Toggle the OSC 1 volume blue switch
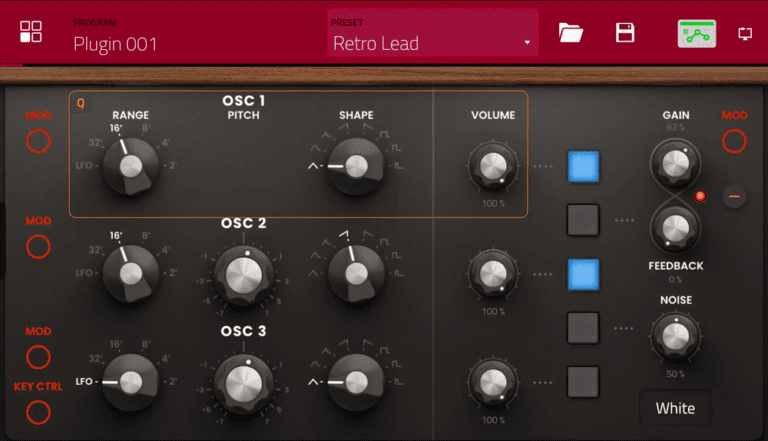Screen dimensions: 768x441 (x=582, y=165)
